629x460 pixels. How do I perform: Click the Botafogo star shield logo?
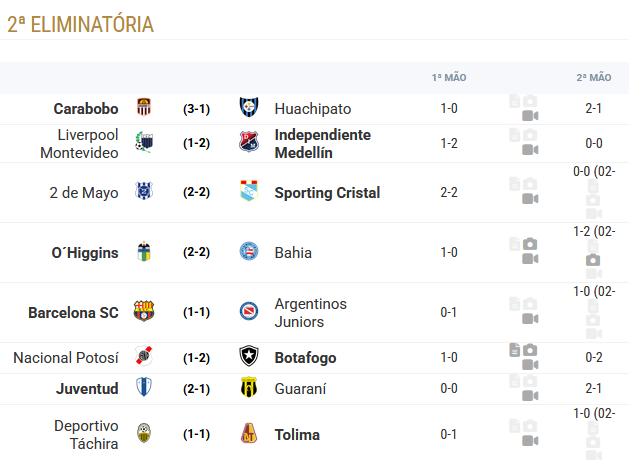pyautogui.click(x=249, y=357)
